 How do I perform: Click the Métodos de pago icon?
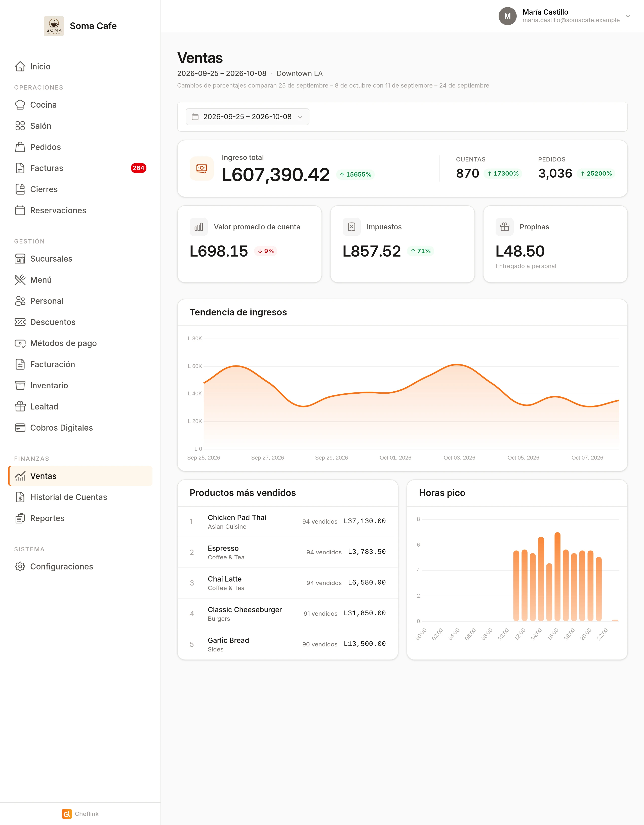pyautogui.click(x=20, y=343)
